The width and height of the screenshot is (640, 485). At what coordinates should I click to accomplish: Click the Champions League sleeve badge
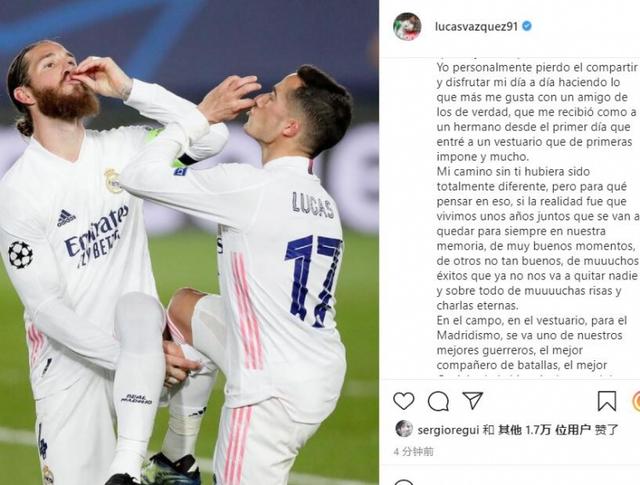pos(20,254)
